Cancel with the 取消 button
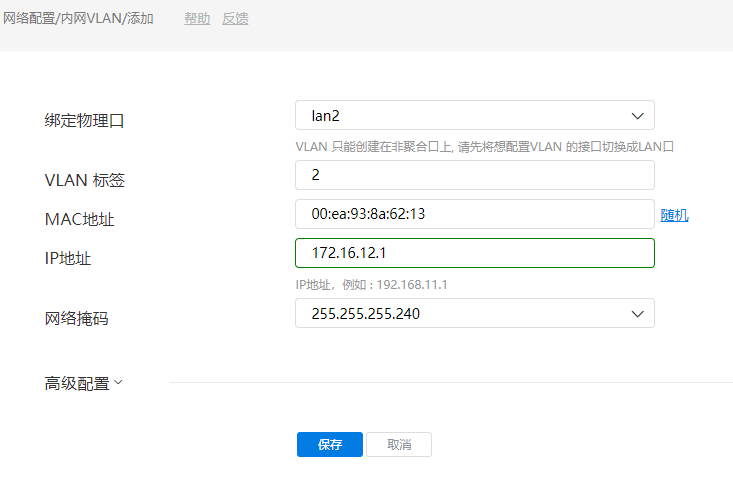This screenshot has width=733, height=481. click(399, 445)
